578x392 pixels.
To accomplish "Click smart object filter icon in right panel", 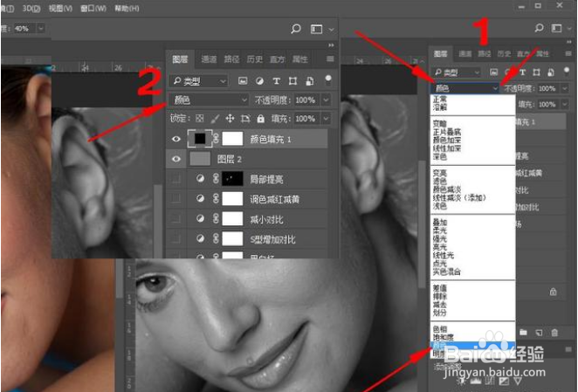I will tap(550, 72).
